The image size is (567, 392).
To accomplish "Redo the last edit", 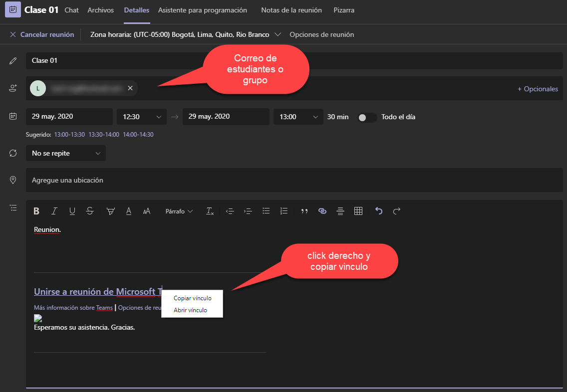I will pyautogui.click(x=397, y=211).
